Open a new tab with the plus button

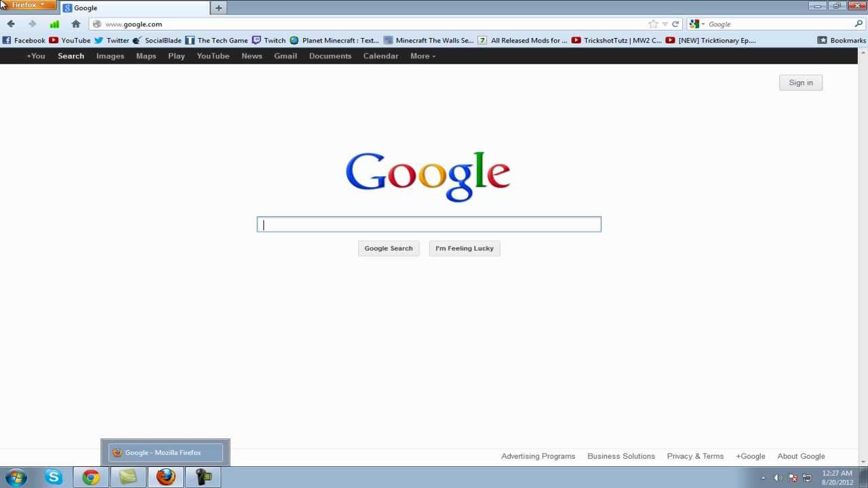point(218,8)
